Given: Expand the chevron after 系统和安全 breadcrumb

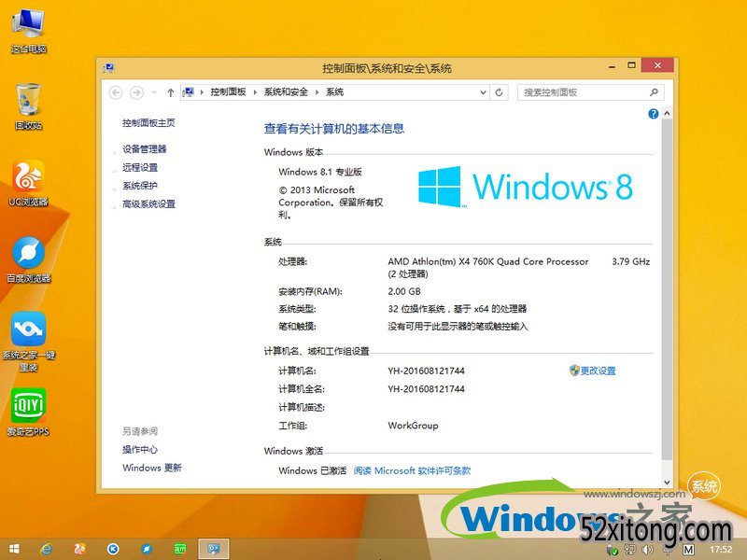Looking at the screenshot, I should click(x=317, y=92).
